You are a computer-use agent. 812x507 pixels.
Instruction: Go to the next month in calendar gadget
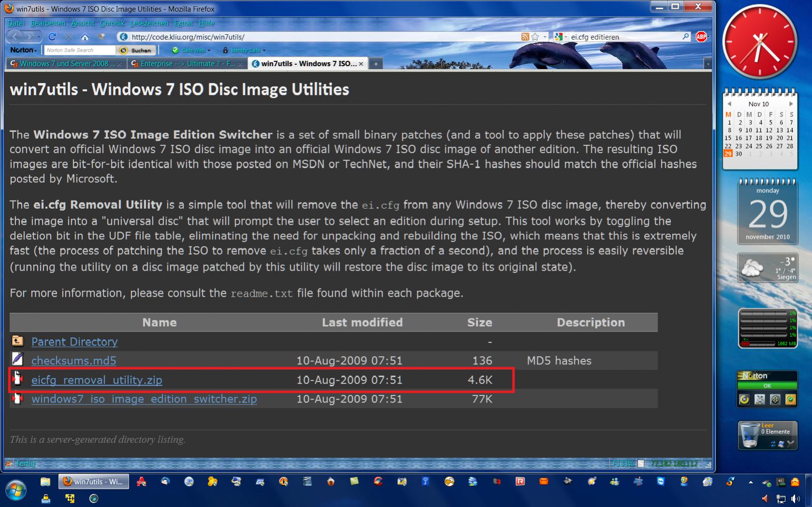click(791, 104)
